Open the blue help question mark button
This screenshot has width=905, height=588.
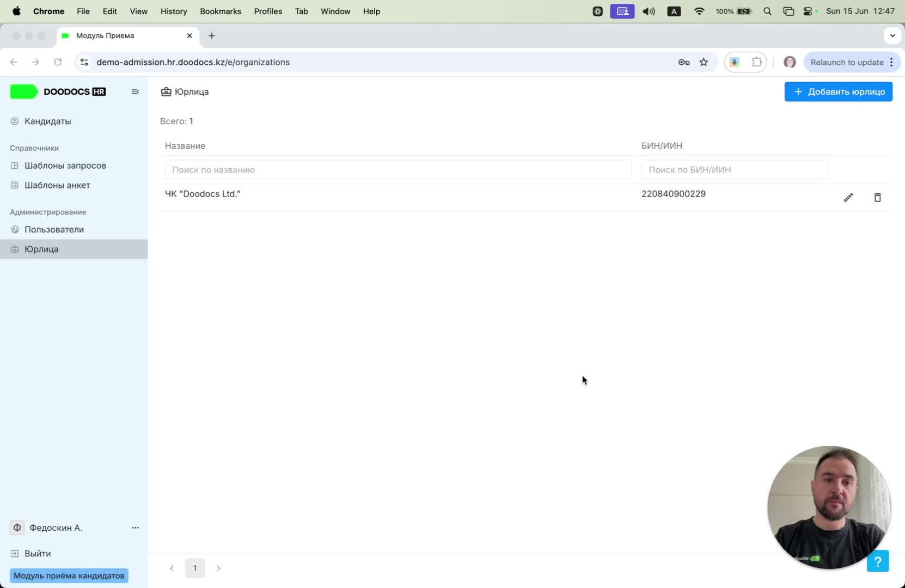click(x=877, y=561)
